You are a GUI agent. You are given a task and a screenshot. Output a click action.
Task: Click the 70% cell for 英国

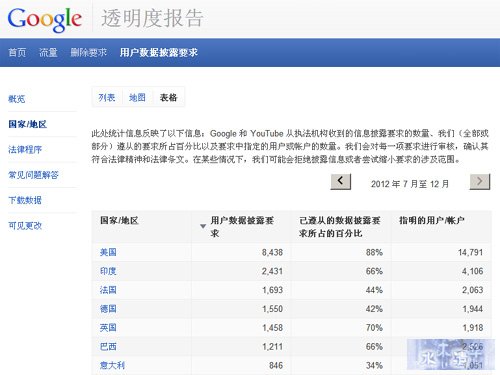tap(374, 328)
